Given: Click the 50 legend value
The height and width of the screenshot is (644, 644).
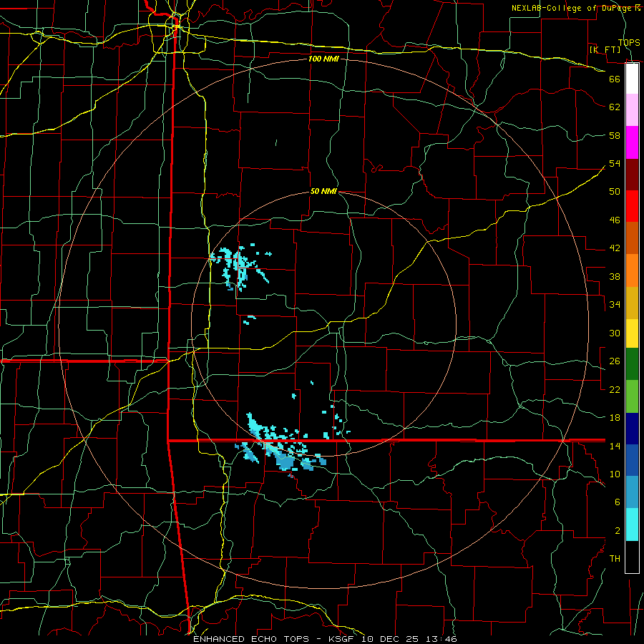Looking at the screenshot, I should (615, 191).
